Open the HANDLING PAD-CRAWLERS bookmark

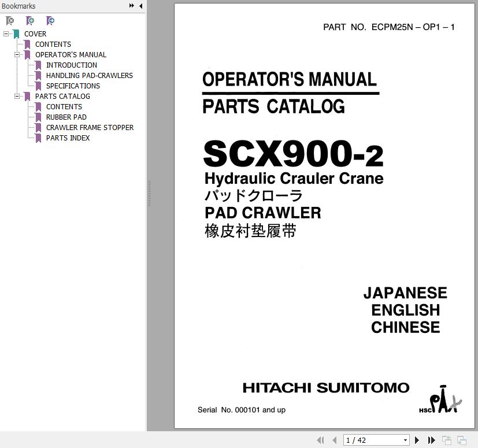[90, 75]
